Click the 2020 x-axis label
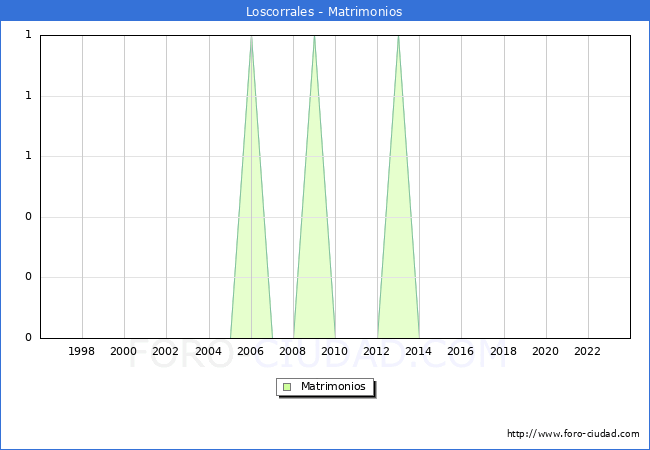650x450 pixels. point(545,351)
